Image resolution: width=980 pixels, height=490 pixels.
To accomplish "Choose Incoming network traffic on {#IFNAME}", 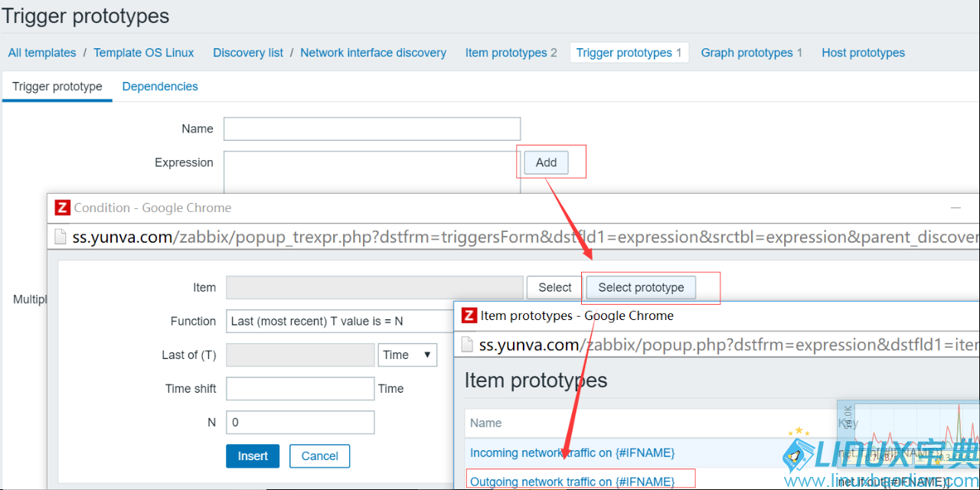I will 572,452.
